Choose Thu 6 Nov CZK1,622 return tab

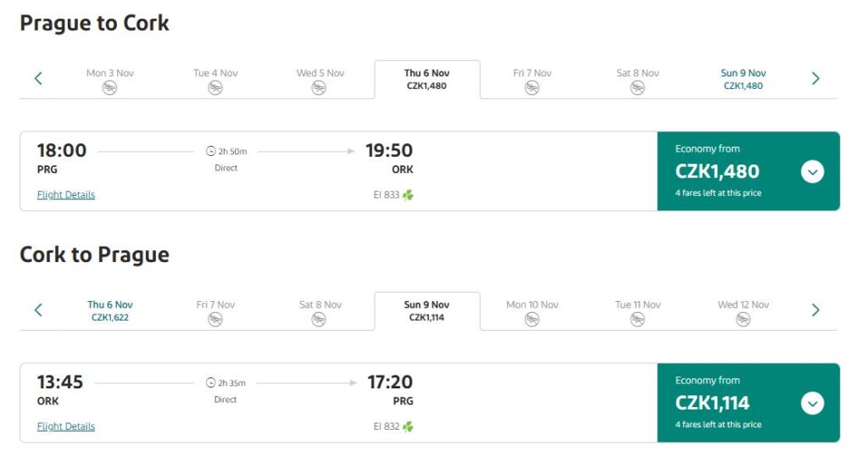(x=110, y=310)
